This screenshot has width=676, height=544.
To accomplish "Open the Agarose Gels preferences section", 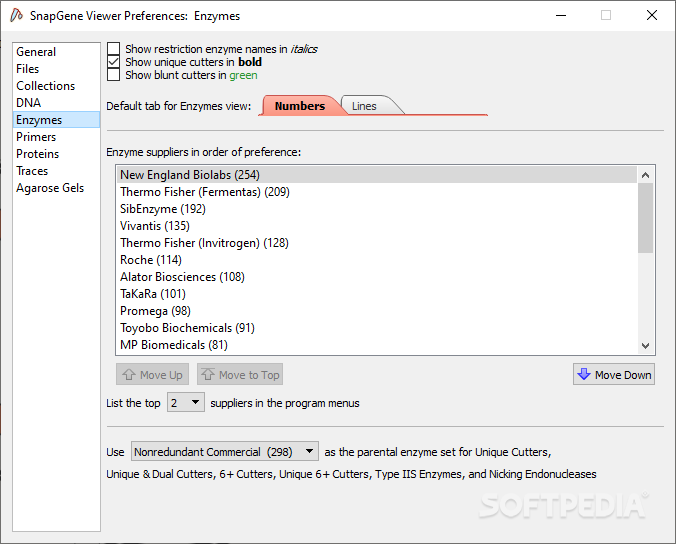I will pos(56,188).
